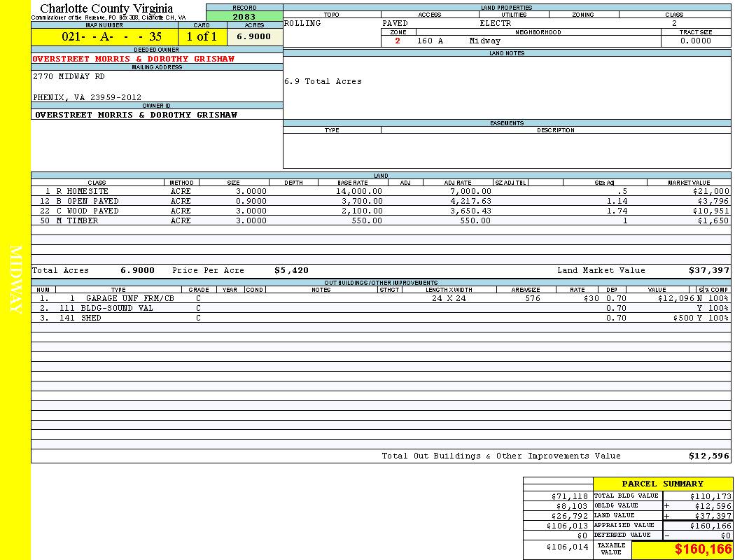Select the red deeded owner name
This screenshot has width=735, height=560.
pos(134,59)
